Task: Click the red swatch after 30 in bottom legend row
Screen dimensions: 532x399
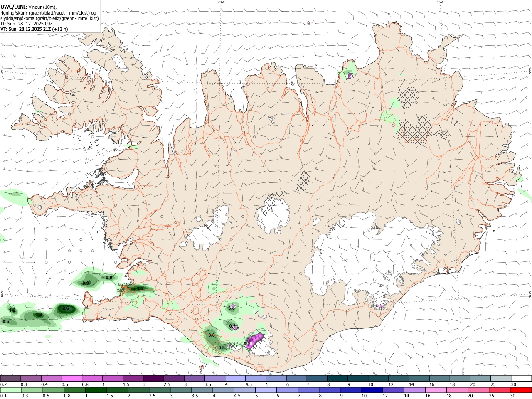Action: [x=521, y=390]
